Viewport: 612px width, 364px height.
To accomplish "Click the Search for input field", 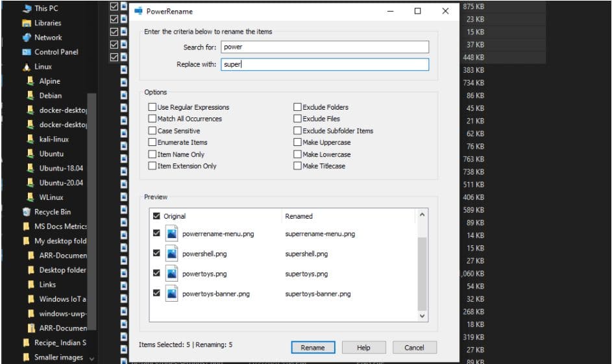I will 324,47.
